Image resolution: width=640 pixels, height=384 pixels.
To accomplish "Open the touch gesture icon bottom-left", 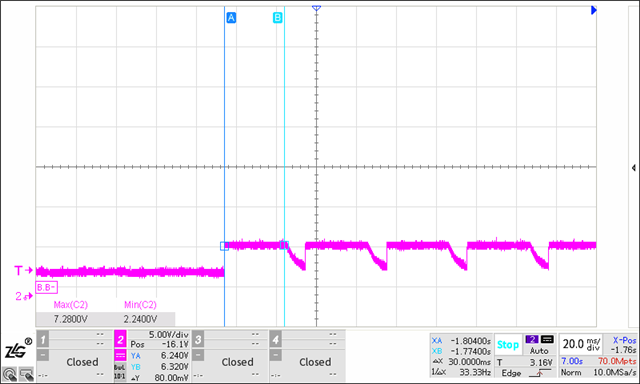I will (9, 374).
